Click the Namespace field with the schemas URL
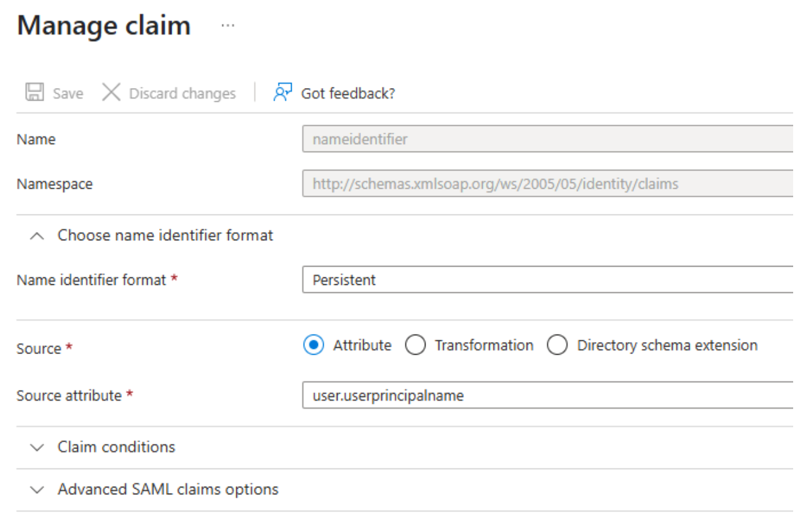Viewport: 812px width, 527px height. point(547,184)
